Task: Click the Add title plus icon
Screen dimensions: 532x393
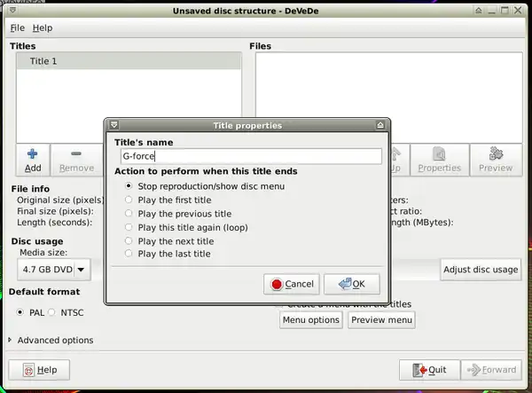Action: [x=32, y=154]
